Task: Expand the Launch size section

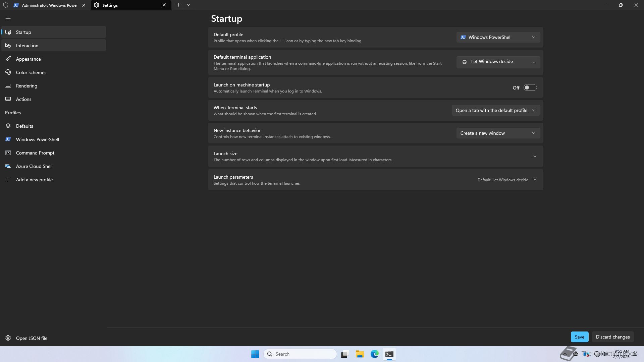Action: 535,156
